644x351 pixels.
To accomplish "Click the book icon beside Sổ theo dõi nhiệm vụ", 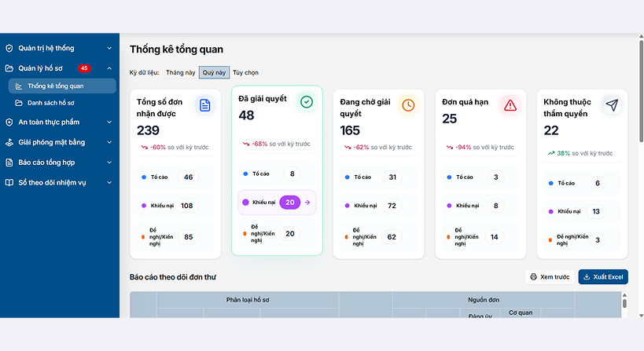I will pos(9,182).
